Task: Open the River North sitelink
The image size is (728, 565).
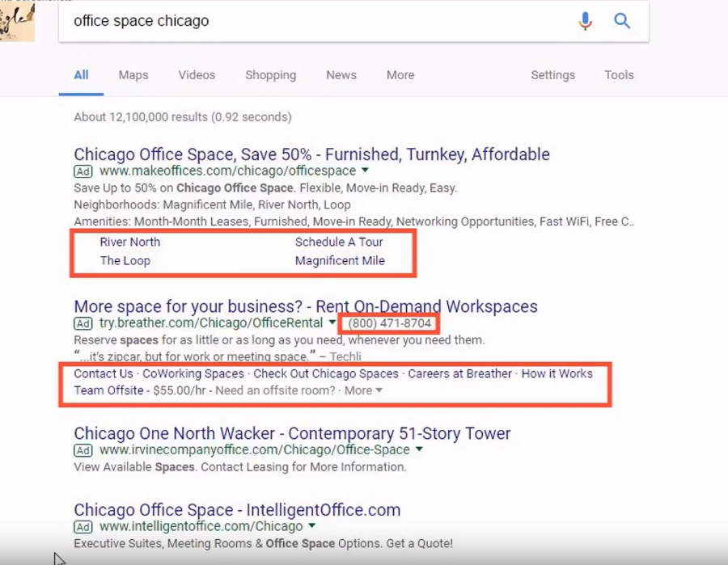Action: click(x=130, y=242)
